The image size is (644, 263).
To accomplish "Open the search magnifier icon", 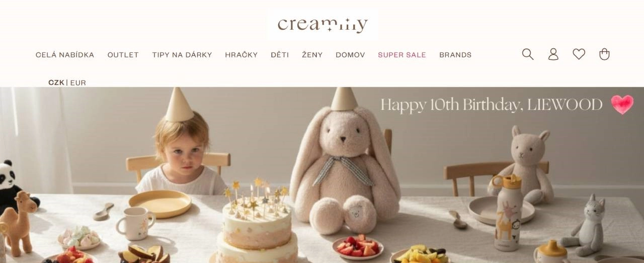I will pos(528,54).
